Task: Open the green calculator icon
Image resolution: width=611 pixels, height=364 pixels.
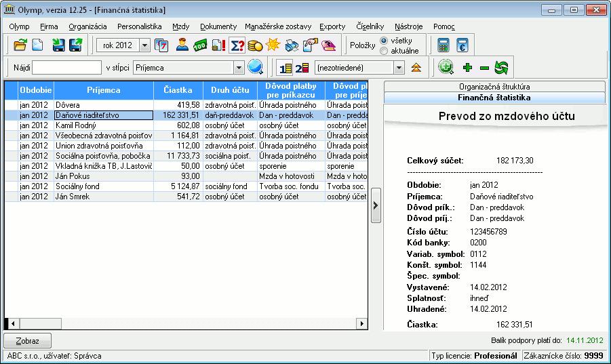Action: pos(444,45)
